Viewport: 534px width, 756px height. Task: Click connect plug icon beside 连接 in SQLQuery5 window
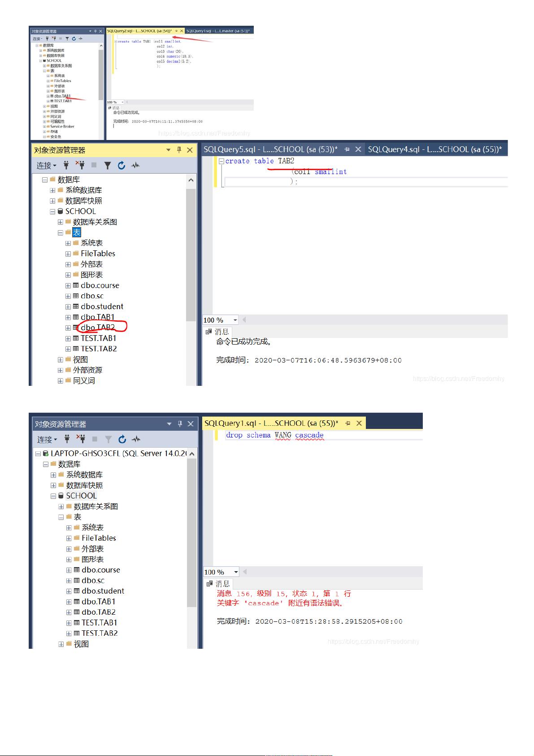point(66,165)
